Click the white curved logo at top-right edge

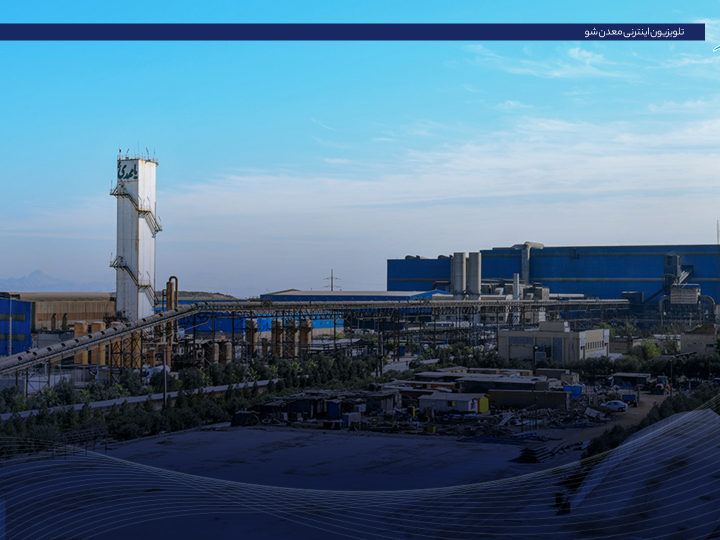pos(715,47)
